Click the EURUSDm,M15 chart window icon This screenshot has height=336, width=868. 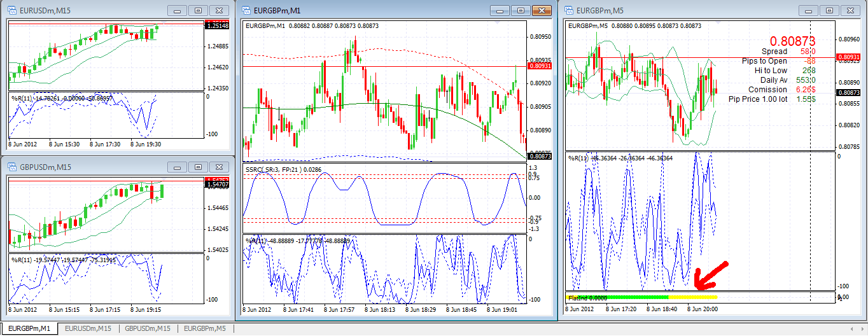[x=13, y=10]
